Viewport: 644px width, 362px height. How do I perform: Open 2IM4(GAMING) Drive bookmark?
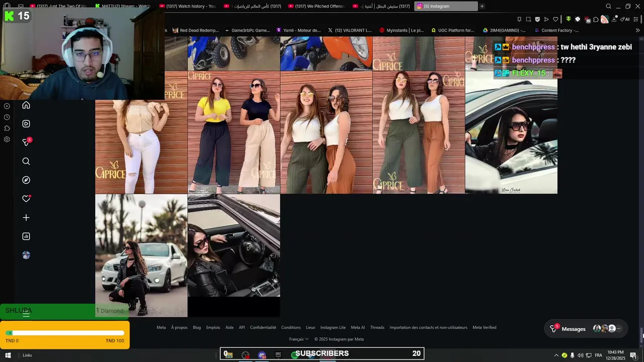(504, 30)
